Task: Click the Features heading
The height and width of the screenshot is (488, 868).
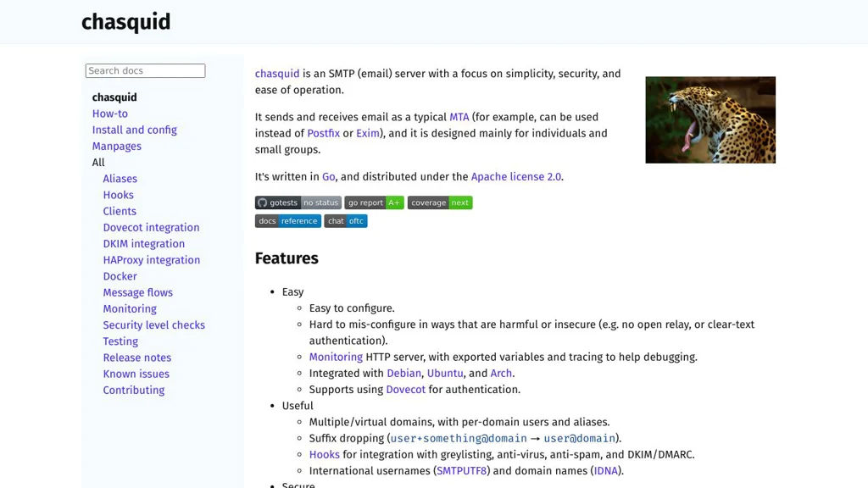Action: tap(287, 258)
